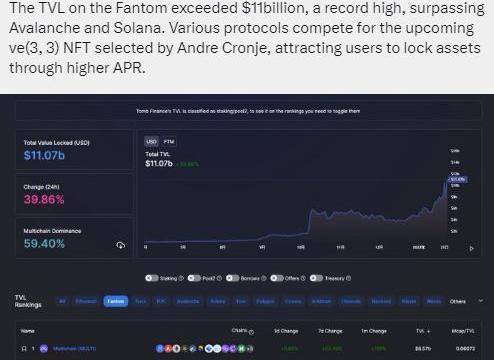
Task: Select the Fantom chain tab
Action: 116,301
